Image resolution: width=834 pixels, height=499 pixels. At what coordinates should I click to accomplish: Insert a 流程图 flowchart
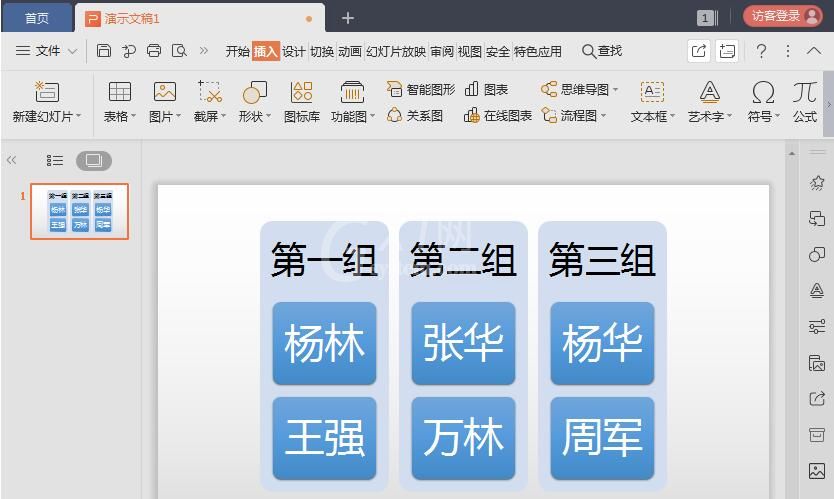pos(569,115)
